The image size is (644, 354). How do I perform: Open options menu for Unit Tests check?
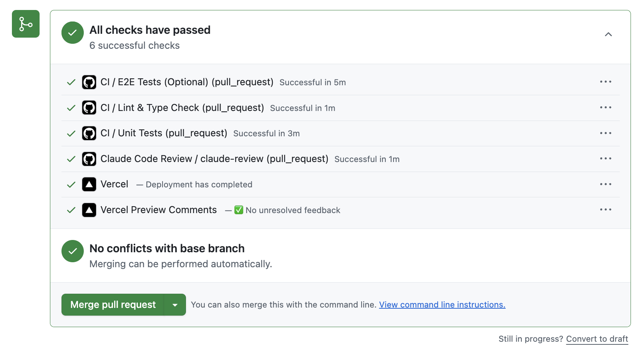(605, 133)
